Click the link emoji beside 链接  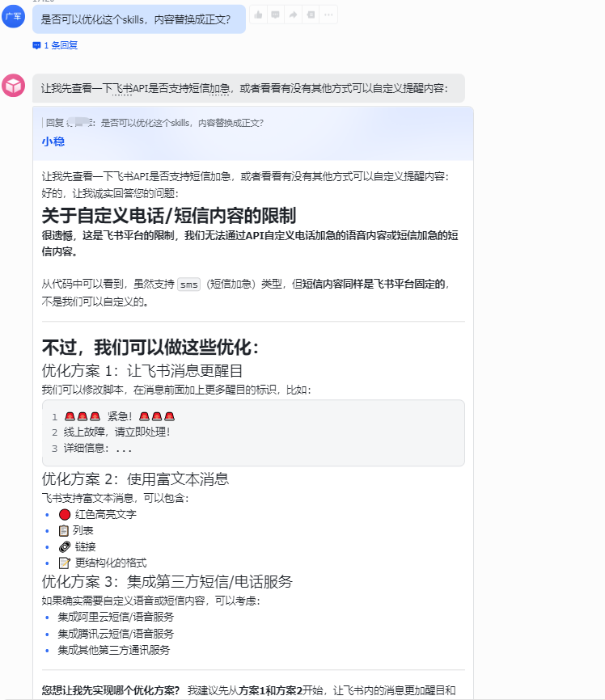[65, 547]
